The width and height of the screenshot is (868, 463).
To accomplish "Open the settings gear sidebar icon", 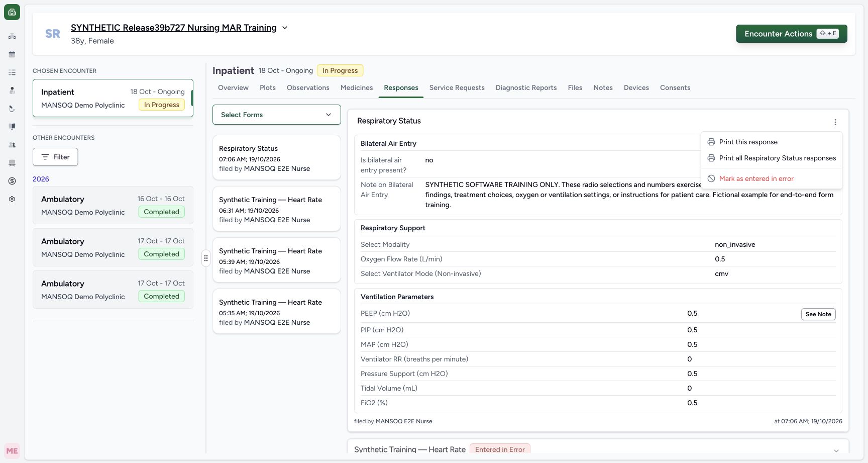I will [x=12, y=199].
